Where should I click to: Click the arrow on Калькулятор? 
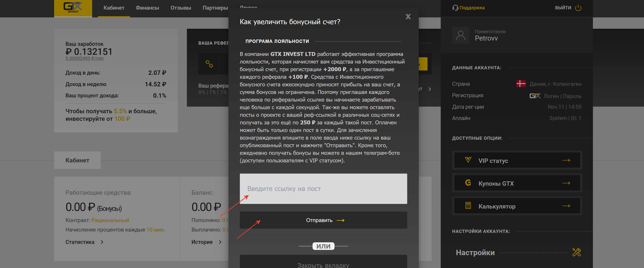pos(566,206)
